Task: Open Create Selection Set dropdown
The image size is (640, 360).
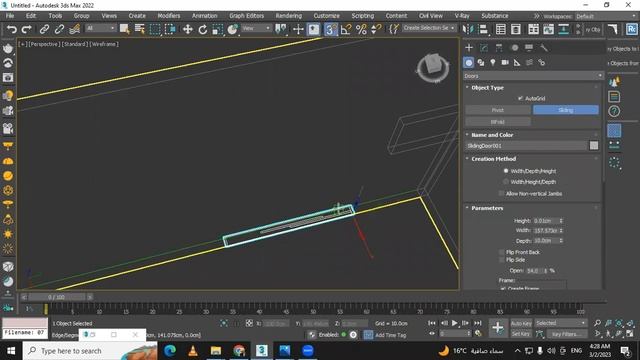Action: [x=429, y=28]
